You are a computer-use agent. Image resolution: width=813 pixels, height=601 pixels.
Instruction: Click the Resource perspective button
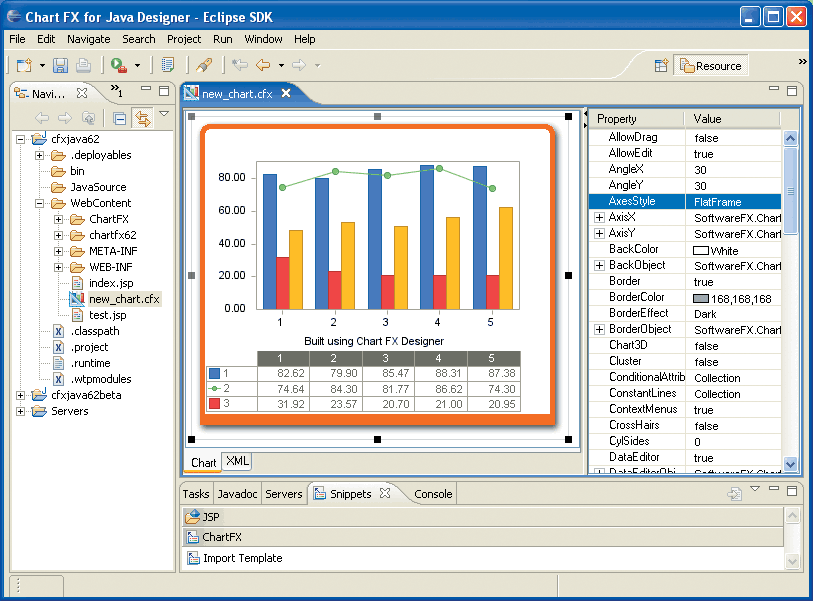coord(710,66)
